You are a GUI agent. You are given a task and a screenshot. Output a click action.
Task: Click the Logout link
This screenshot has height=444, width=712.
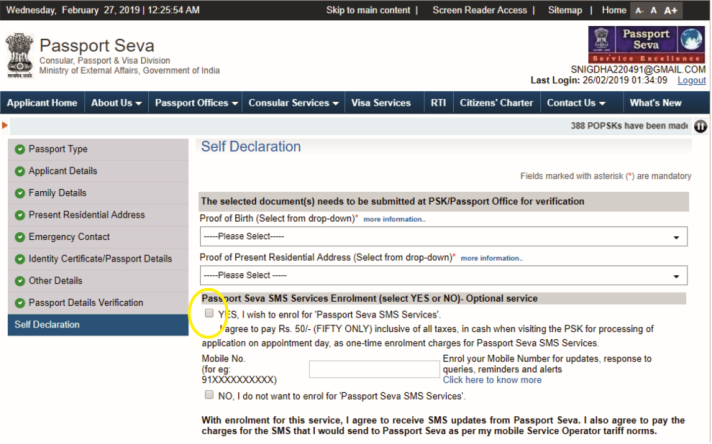[x=692, y=80]
